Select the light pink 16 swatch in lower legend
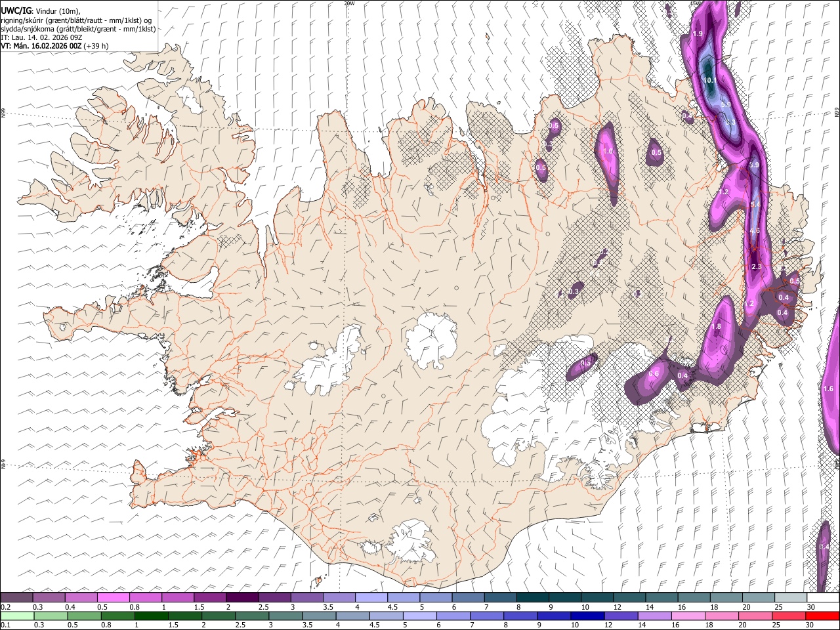 coord(688,616)
